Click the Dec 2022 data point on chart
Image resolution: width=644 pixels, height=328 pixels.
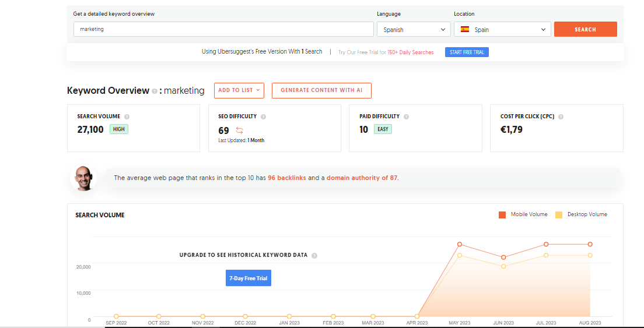(x=245, y=316)
